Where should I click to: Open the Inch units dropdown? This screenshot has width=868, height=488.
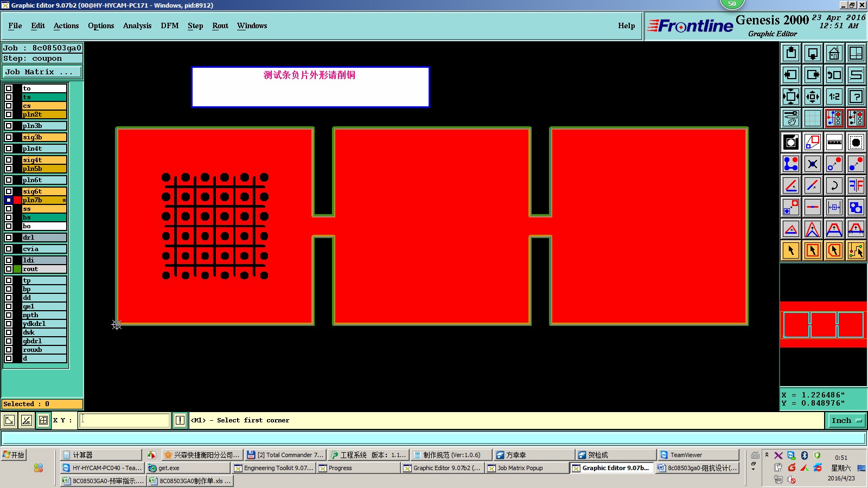(846, 420)
